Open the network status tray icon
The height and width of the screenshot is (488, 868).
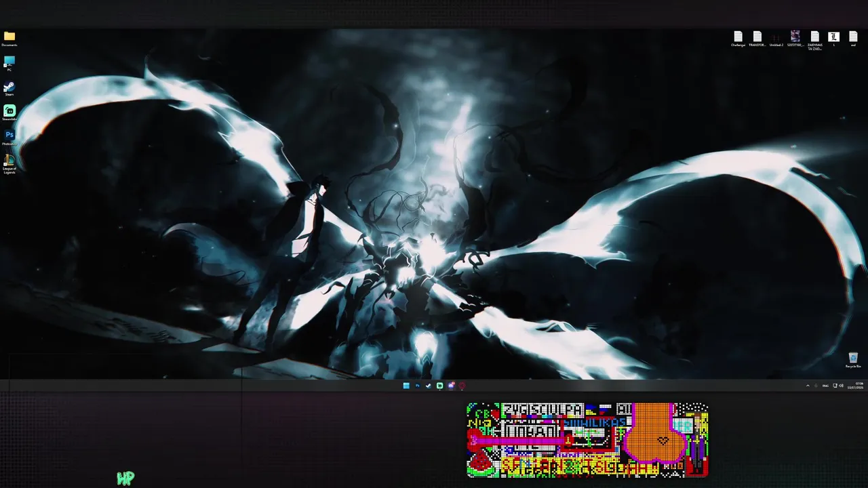835,386
